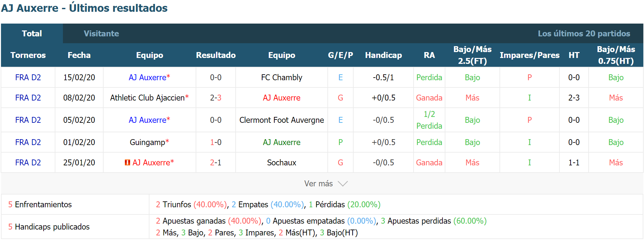Open the FRA D2 link dated 15/02/20
The height and width of the screenshot is (241, 644).
[x=28, y=78]
